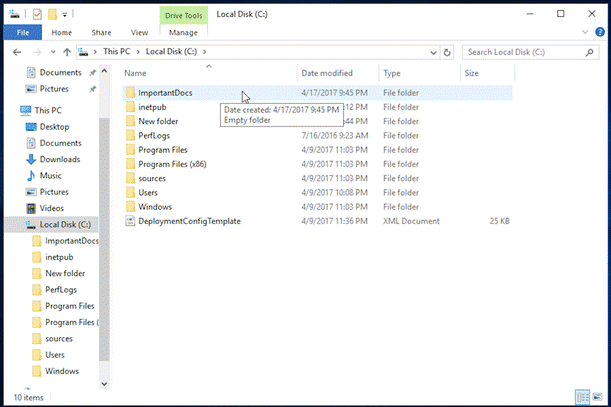Open Music in navigation pane
This screenshot has height=407, width=611.
[x=50, y=176]
